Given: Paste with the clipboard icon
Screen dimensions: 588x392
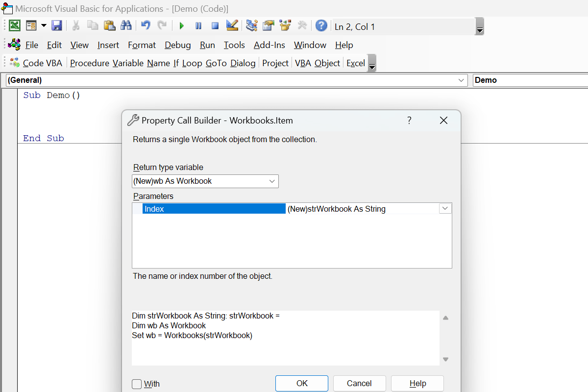Looking at the screenshot, I should [x=109, y=26].
